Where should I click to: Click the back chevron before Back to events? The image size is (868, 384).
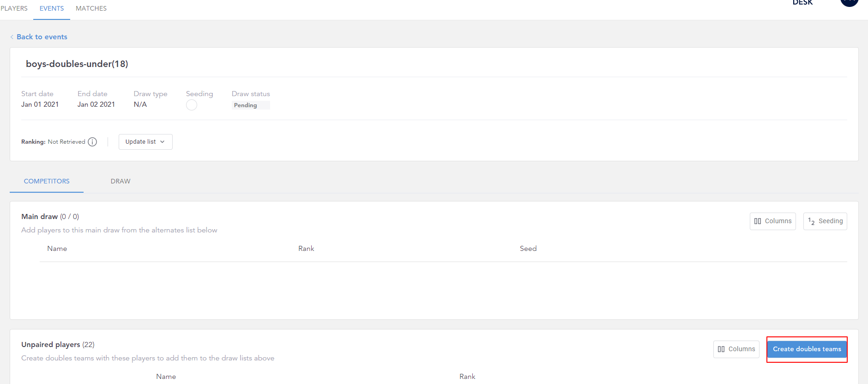[x=12, y=37]
